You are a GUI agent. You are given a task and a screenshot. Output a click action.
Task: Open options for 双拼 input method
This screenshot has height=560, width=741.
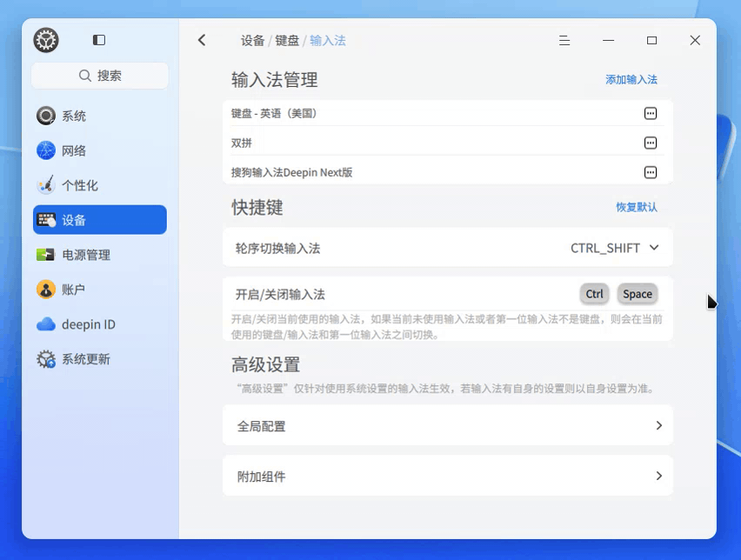[x=651, y=143]
